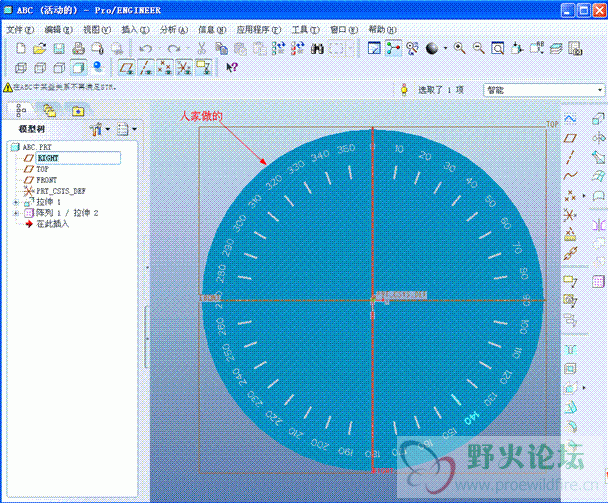The width and height of the screenshot is (608, 503).
Task: Refit the model to the screen
Action: [x=498, y=48]
